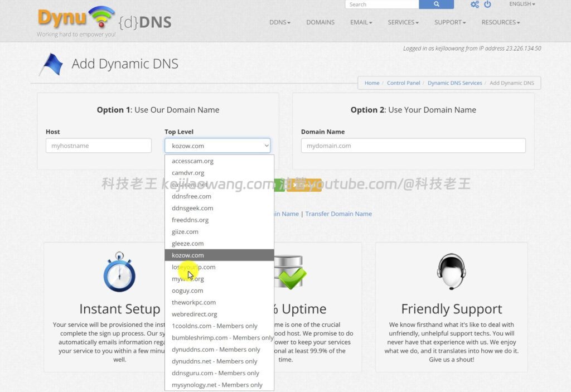The image size is (571, 392).
Task: Expand the DDNS navigation dropdown
Action: click(279, 22)
